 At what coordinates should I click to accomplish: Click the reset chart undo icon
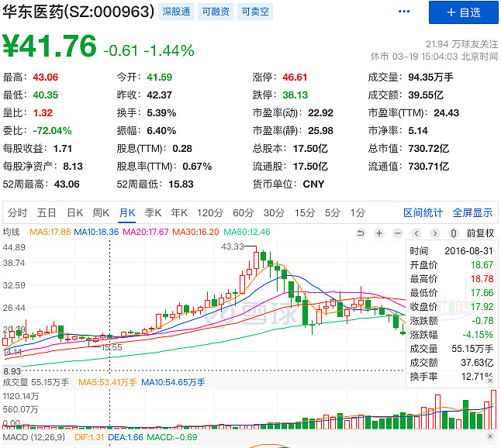pos(361,233)
